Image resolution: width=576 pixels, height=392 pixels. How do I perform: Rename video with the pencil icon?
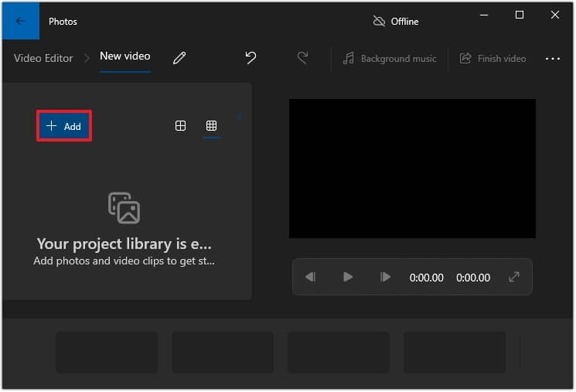pos(179,58)
